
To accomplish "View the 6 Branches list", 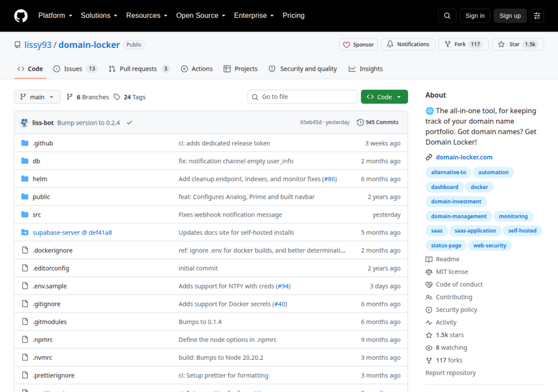I will [88, 97].
